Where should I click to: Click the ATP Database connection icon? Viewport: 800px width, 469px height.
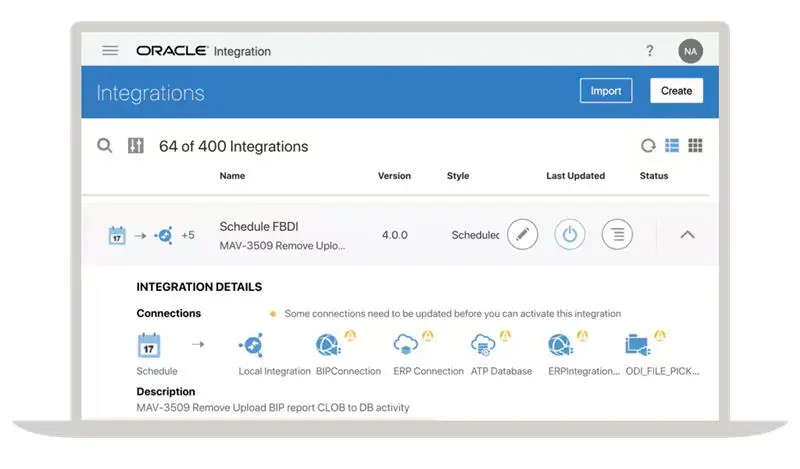coord(483,344)
